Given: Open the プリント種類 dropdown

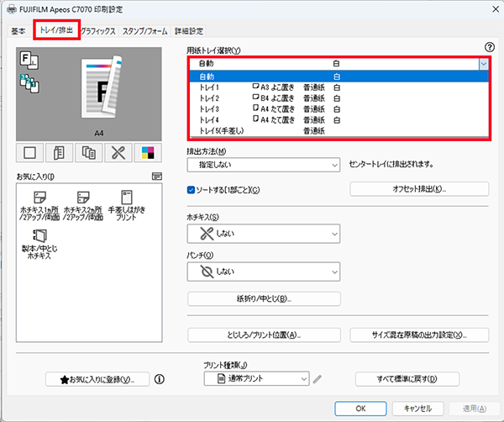Looking at the screenshot, I should tap(256, 378).
